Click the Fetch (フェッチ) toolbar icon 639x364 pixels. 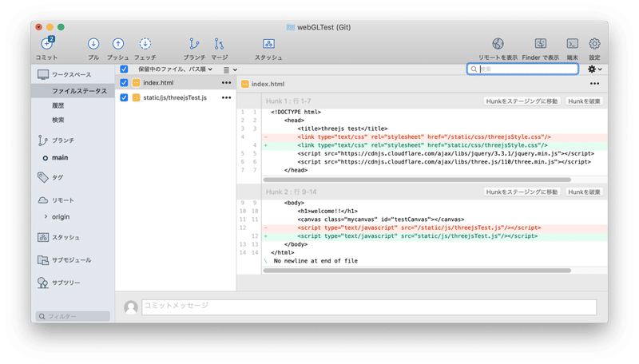click(x=145, y=44)
